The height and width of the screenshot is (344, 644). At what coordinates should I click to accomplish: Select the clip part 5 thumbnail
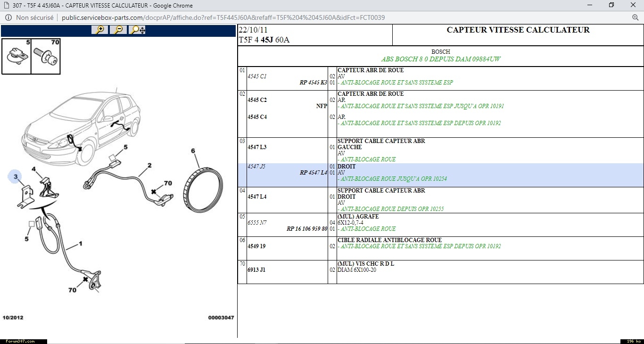click(17, 57)
